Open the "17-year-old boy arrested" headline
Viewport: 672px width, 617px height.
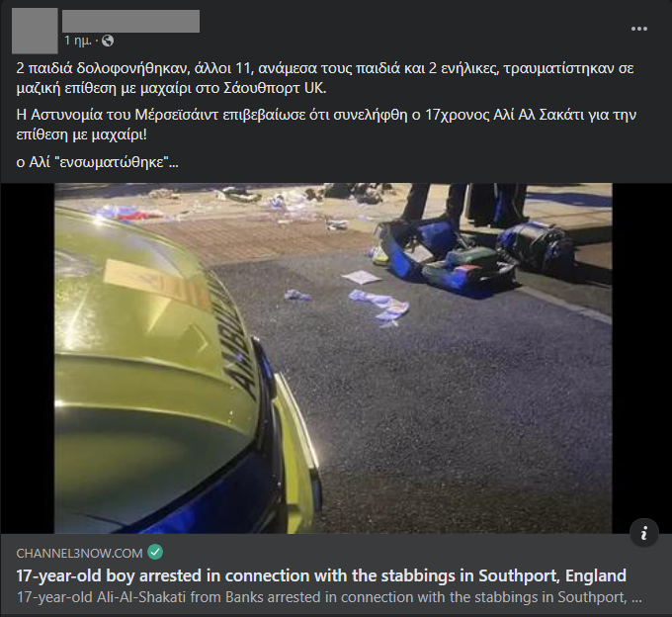(321, 575)
